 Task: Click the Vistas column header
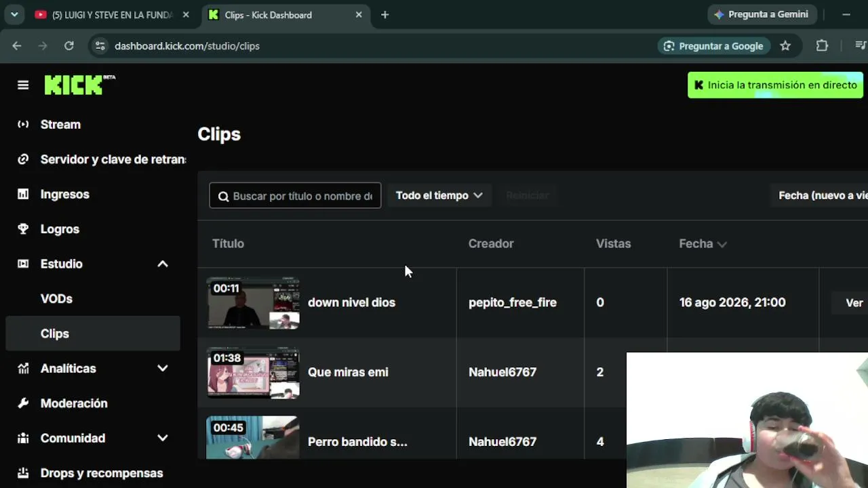[613, 243]
